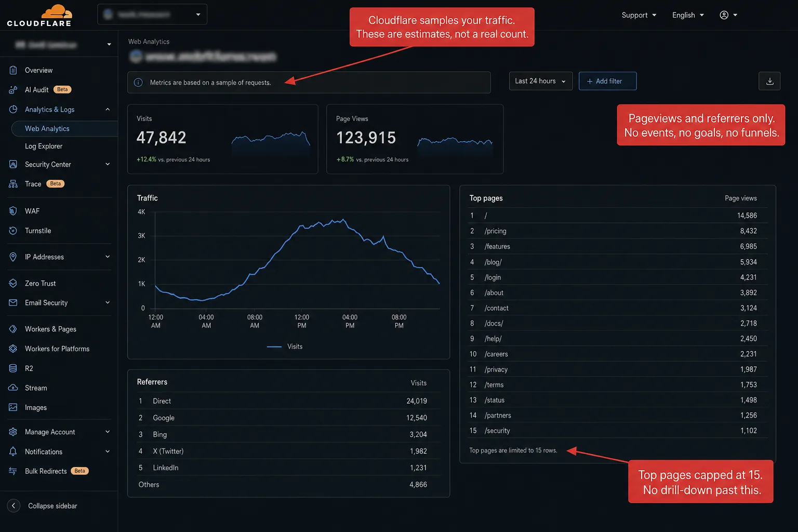Click the Add filter button
The height and width of the screenshot is (532, 798).
[x=607, y=81]
